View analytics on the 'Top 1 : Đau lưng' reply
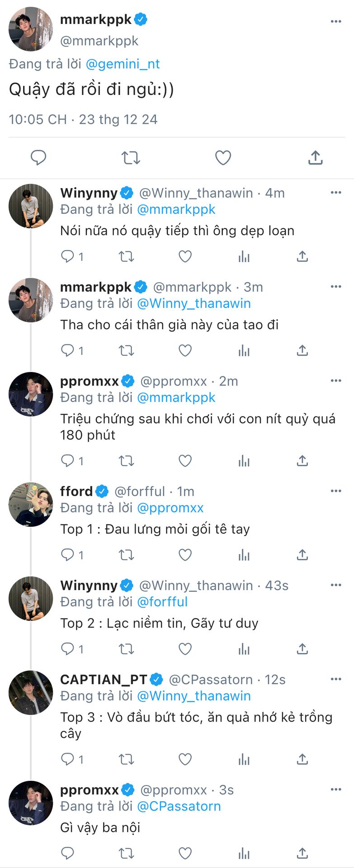This screenshot has height=868, width=354. click(244, 555)
